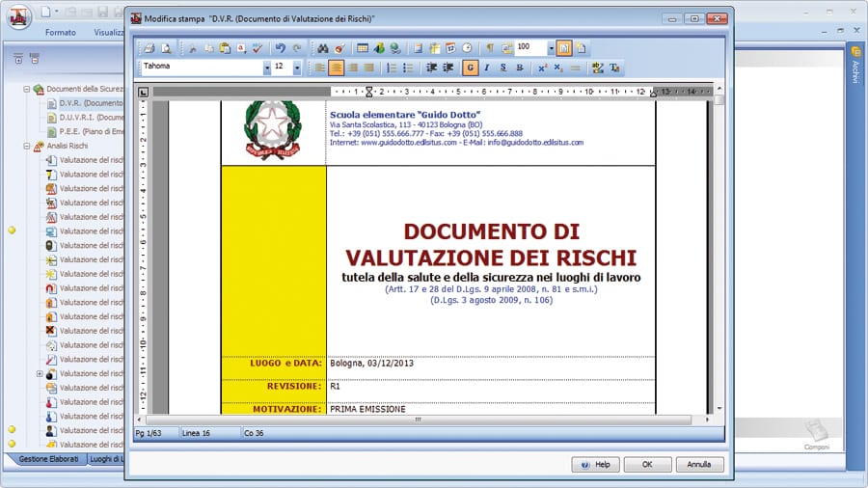Screen dimensions: 868x488
Task: Toggle center alignment in the formatting bar
Action: pyautogui.click(x=336, y=68)
